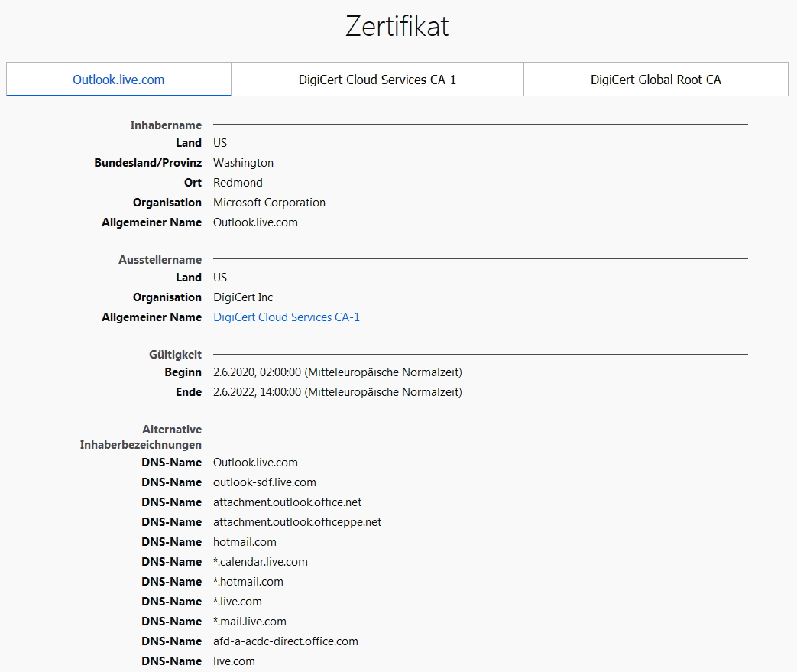Click the Gültigkeit section heading

click(x=175, y=355)
